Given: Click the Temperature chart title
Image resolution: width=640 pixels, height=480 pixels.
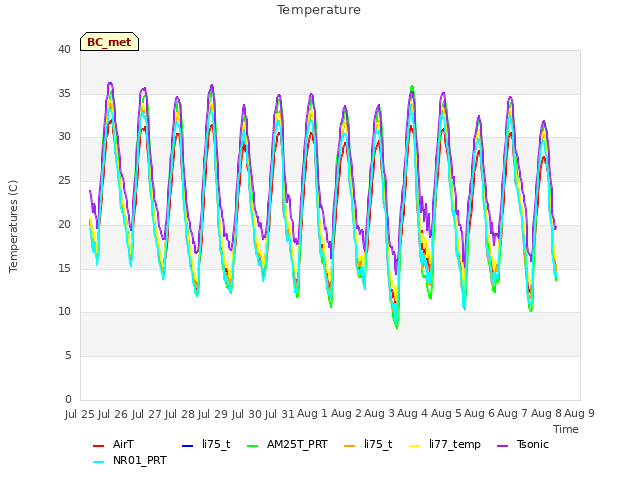Looking at the screenshot, I should click(319, 10).
